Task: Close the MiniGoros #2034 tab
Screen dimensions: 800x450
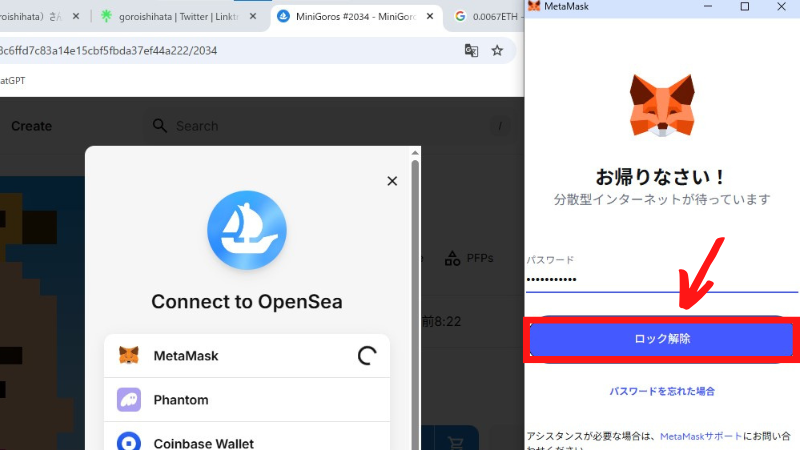Action: 430,16
